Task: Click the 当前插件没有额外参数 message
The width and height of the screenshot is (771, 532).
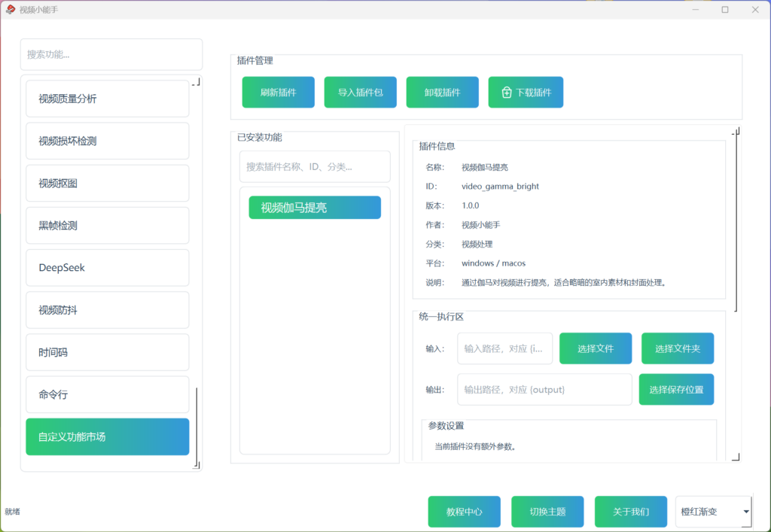Action: click(x=475, y=446)
